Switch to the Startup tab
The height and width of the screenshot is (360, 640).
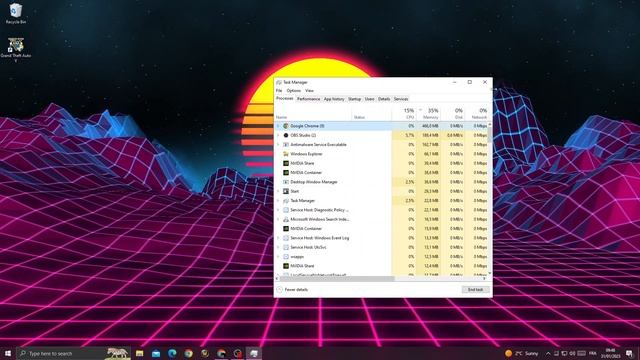(x=354, y=99)
